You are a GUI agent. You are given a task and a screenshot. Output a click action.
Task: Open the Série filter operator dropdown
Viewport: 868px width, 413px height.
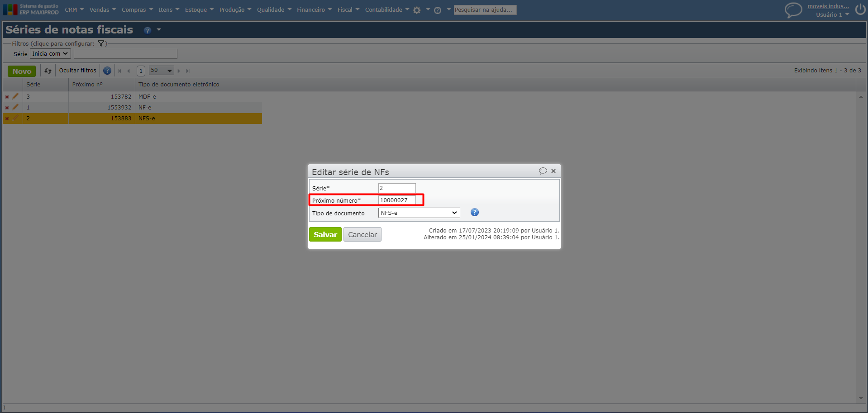click(50, 54)
